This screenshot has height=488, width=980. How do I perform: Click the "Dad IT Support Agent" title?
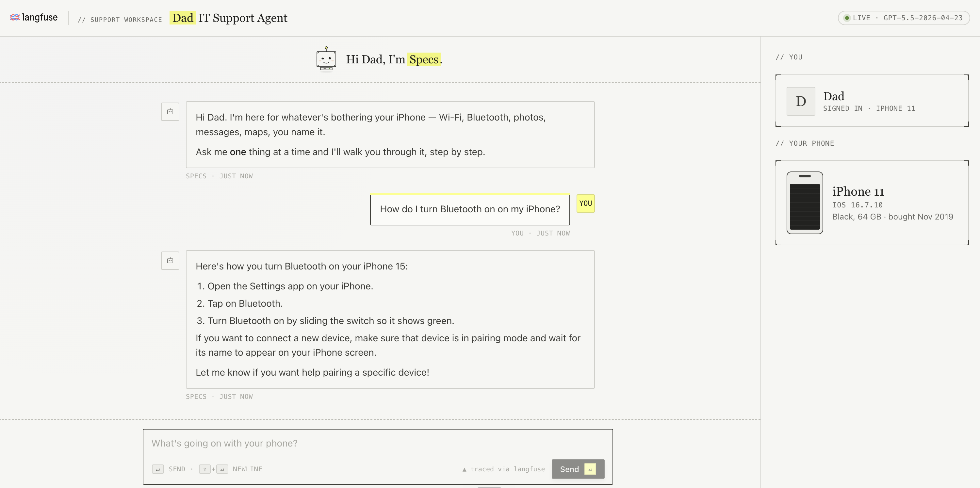(228, 18)
